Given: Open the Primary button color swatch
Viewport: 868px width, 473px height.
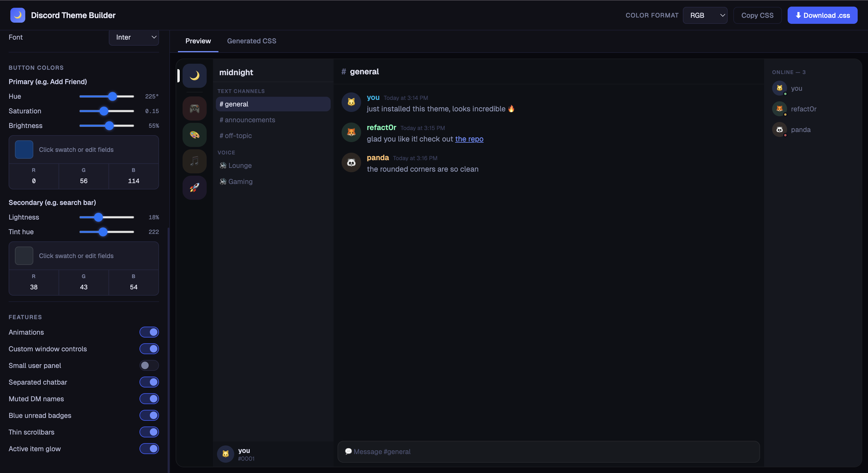Looking at the screenshot, I should tap(24, 150).
